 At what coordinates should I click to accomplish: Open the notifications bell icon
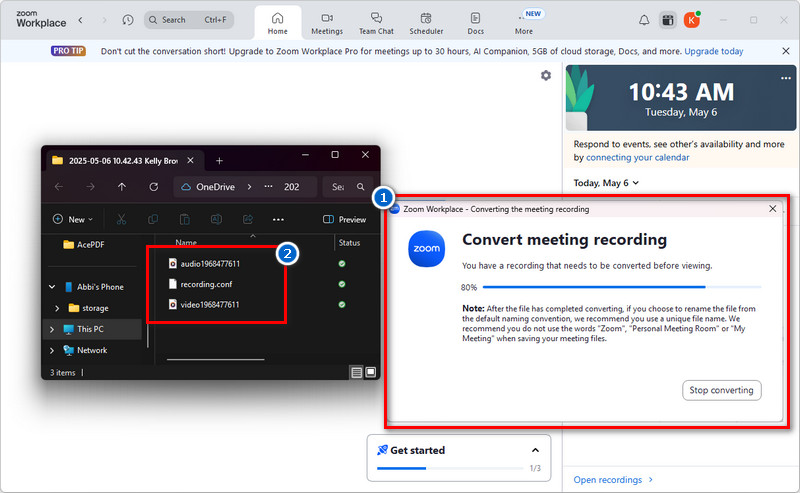tap(644, 20)
